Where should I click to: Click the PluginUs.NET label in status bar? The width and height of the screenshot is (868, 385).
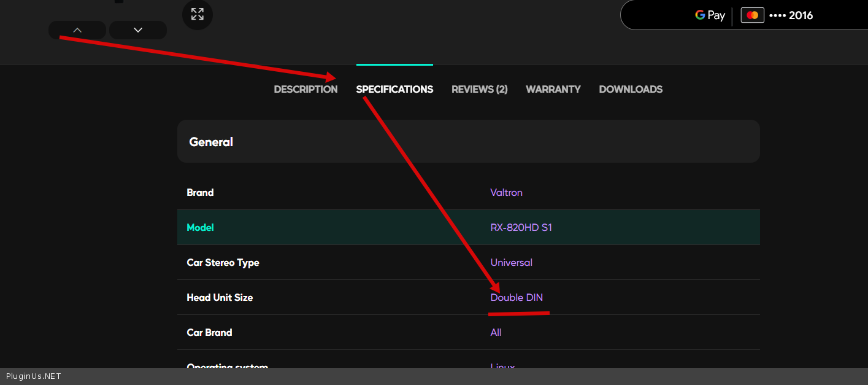[34, 376]
